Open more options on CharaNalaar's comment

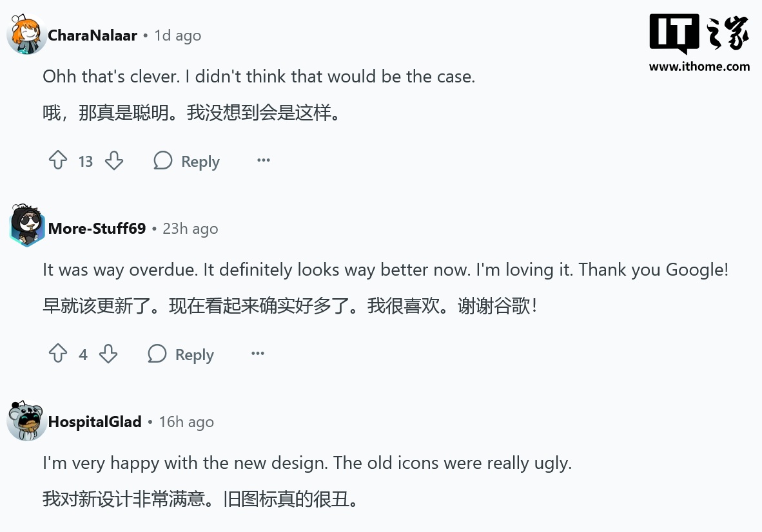[264, 160]
